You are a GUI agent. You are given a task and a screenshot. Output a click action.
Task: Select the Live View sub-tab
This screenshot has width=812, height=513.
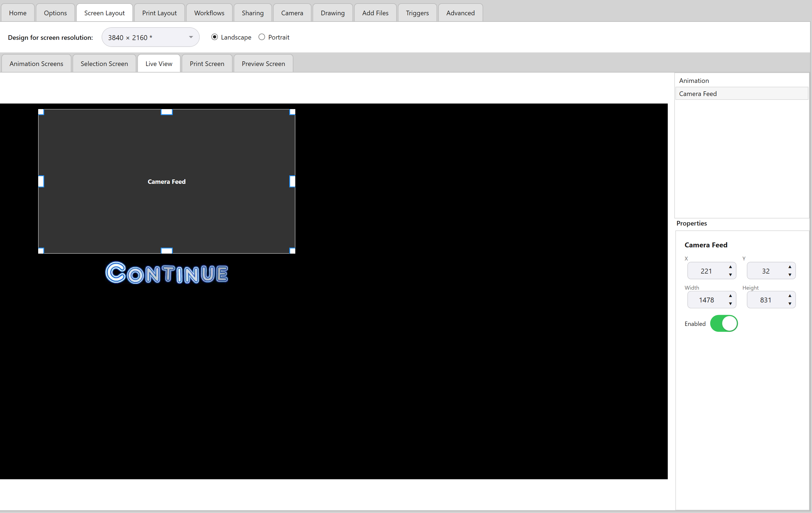point(159,63)
